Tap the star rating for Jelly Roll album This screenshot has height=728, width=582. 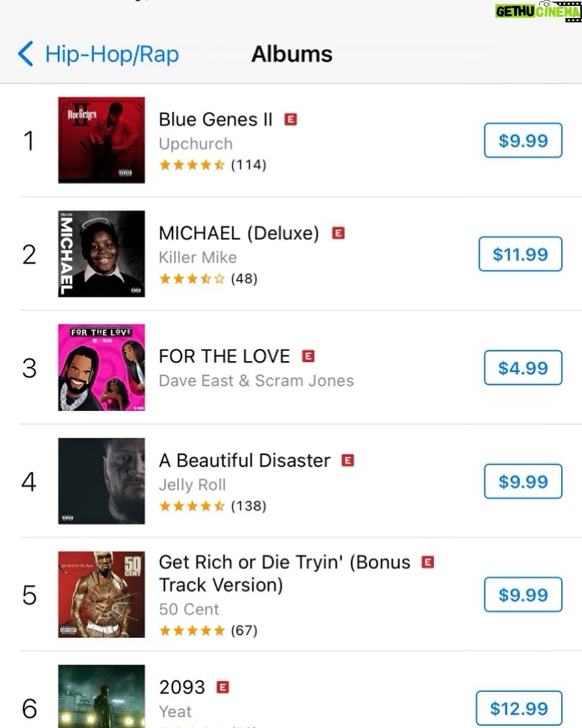pos(191,506)
